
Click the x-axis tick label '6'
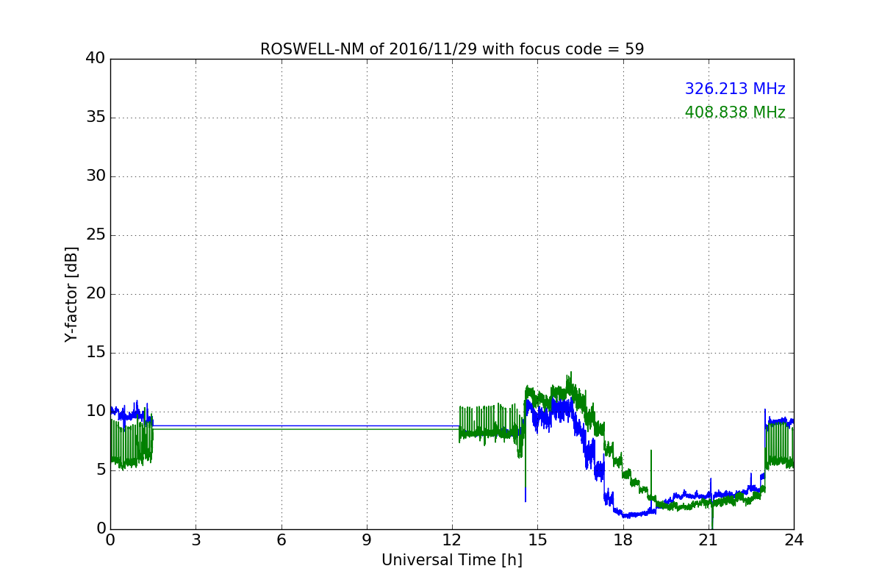point(281,539)
